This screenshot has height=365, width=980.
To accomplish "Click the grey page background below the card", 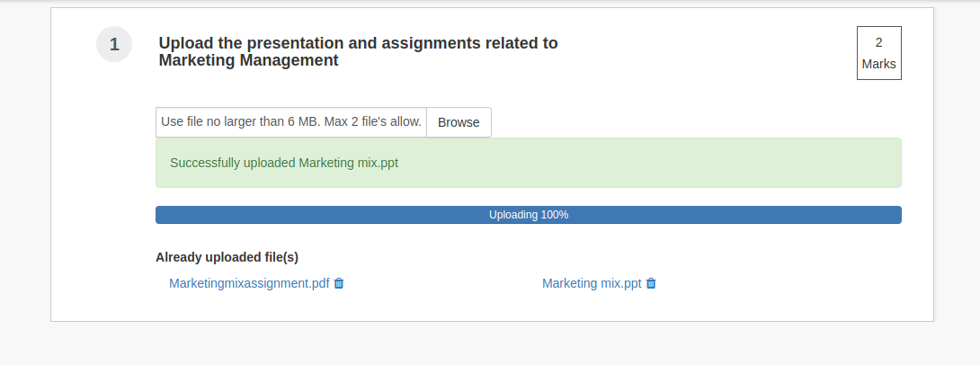I will pos(490,345).
